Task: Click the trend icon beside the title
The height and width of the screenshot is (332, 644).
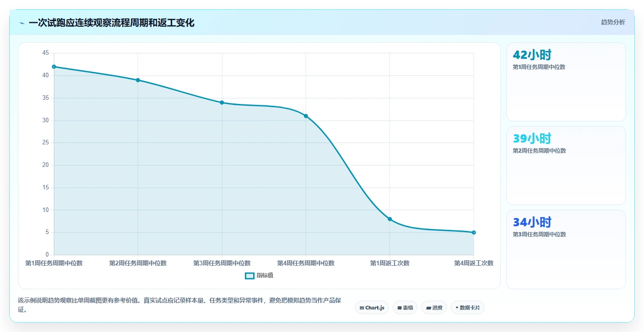Action: pyautogui.click(x=22, y=23)
